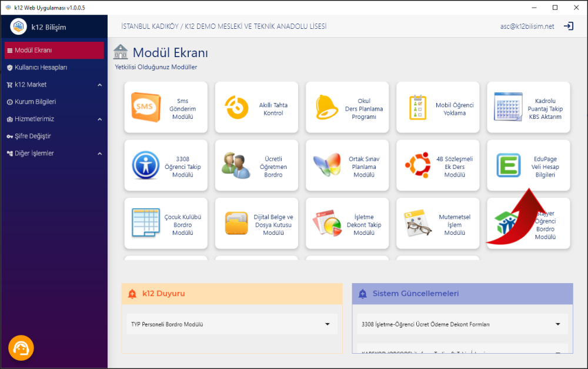Image resolution: width=588 pixels, height=369 pixels.
Task: Open 3308 Öğrenci Takip Modülü icon
Action: 146,165
